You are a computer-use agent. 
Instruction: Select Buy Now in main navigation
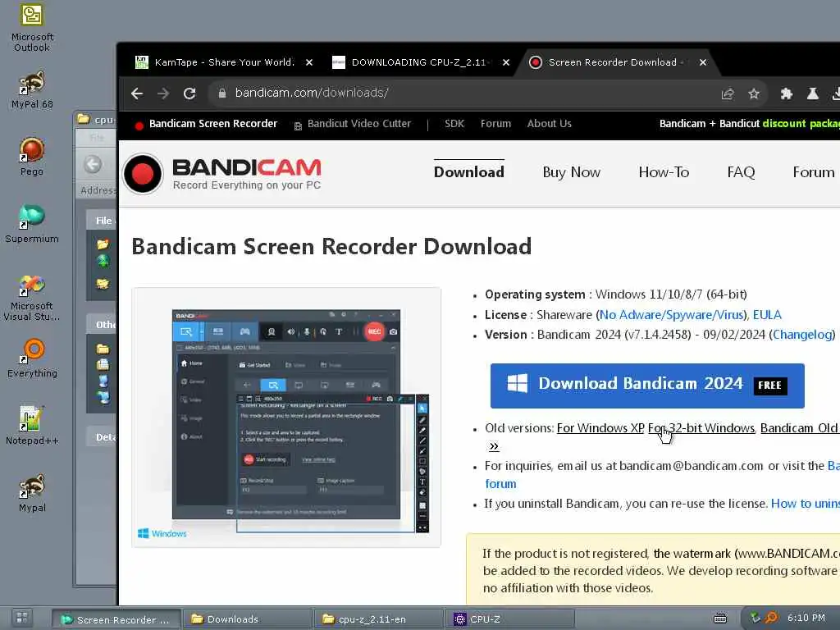coord(571,172)
